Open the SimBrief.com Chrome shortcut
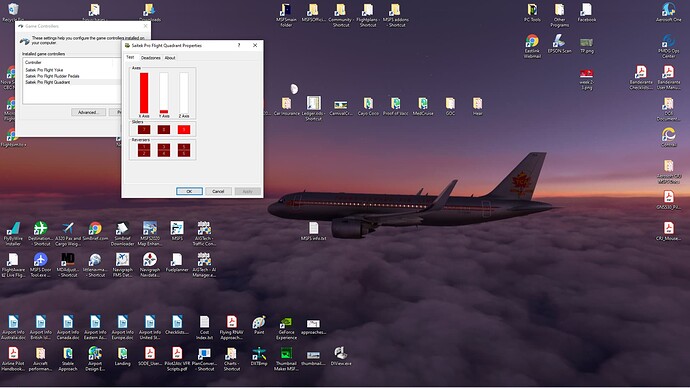 95,232
